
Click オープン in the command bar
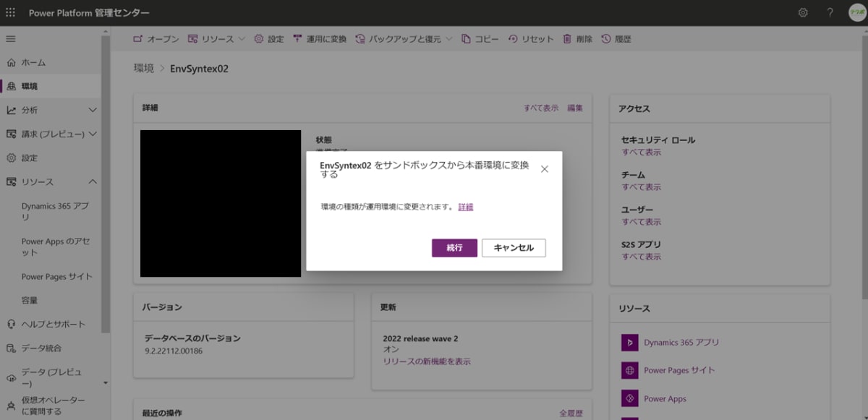(156, 39)
